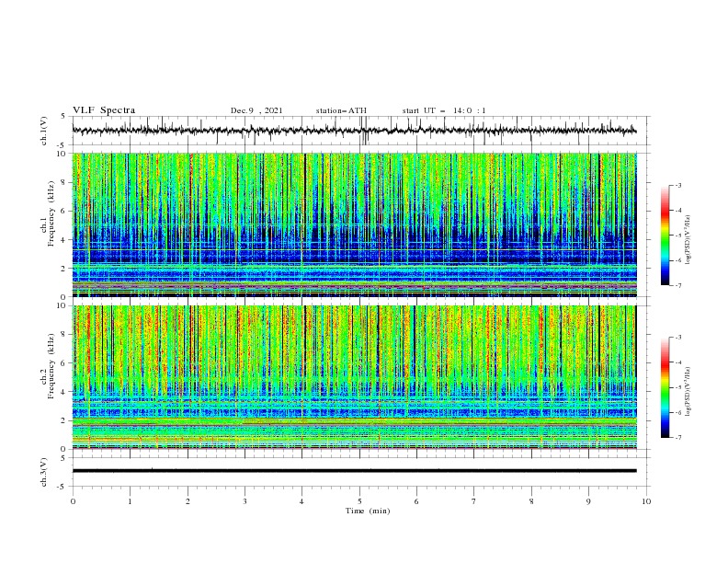Click time axis tick label '2'
The height and width of the screenshot is (563, 728).
pos(188,501)
